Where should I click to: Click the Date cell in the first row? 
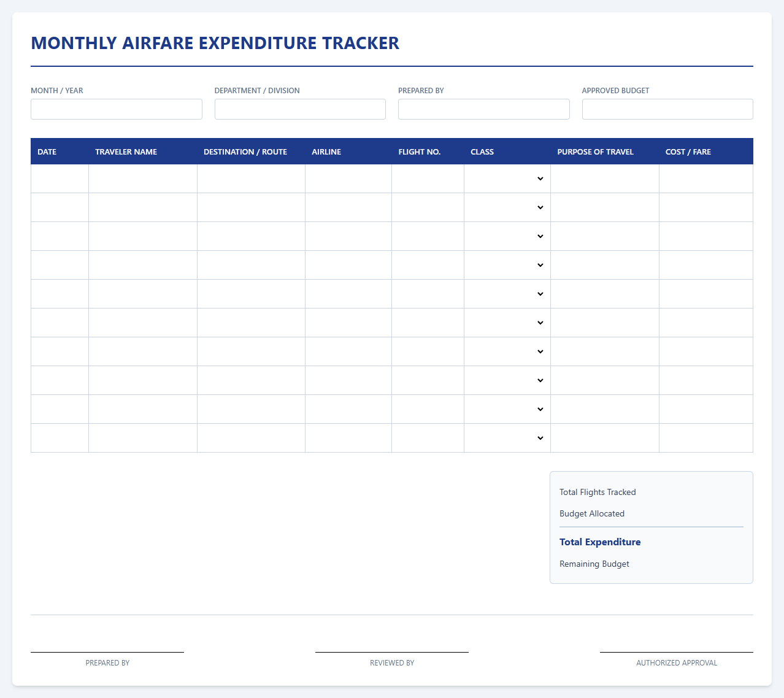pos(60,178)
